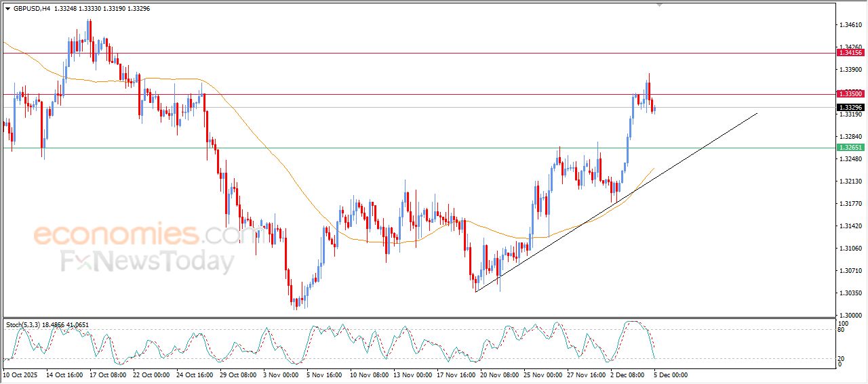
Task: Select the red 1.33500 price label
Action: pyautogui.click(x=850, y=94)
